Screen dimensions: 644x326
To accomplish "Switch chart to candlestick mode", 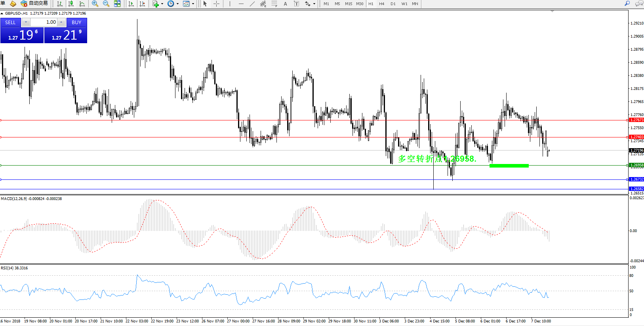I will coord(71,4).
